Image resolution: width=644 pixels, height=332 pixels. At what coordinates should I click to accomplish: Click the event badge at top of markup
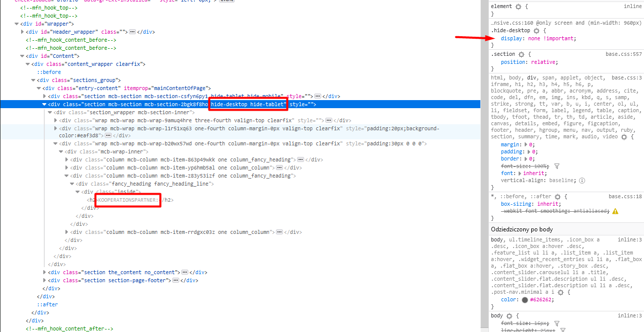tap(226, 1)
